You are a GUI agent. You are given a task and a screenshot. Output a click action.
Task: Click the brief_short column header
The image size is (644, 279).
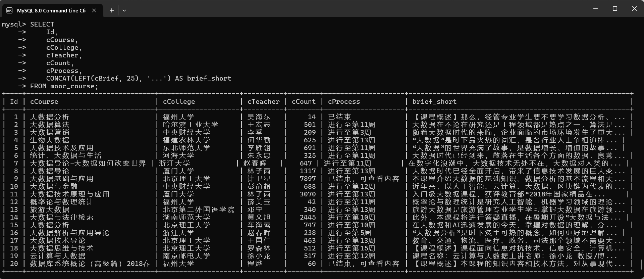click(434, 101)
